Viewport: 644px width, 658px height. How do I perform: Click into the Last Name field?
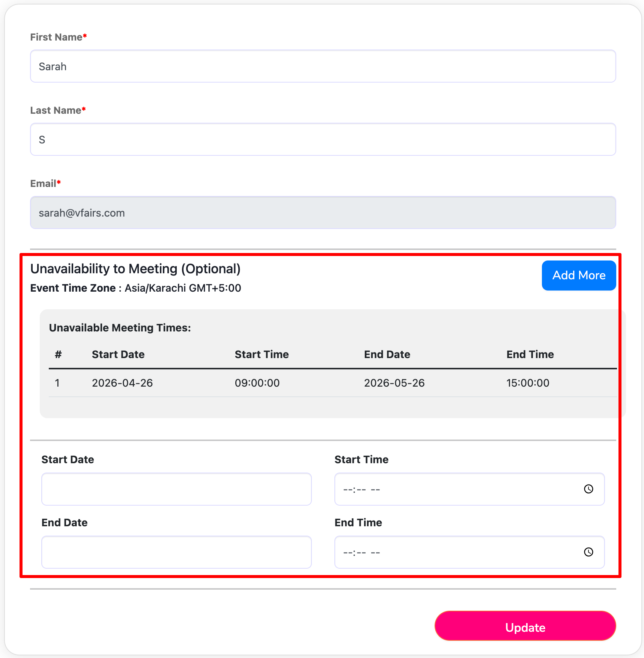click(323, 140)
